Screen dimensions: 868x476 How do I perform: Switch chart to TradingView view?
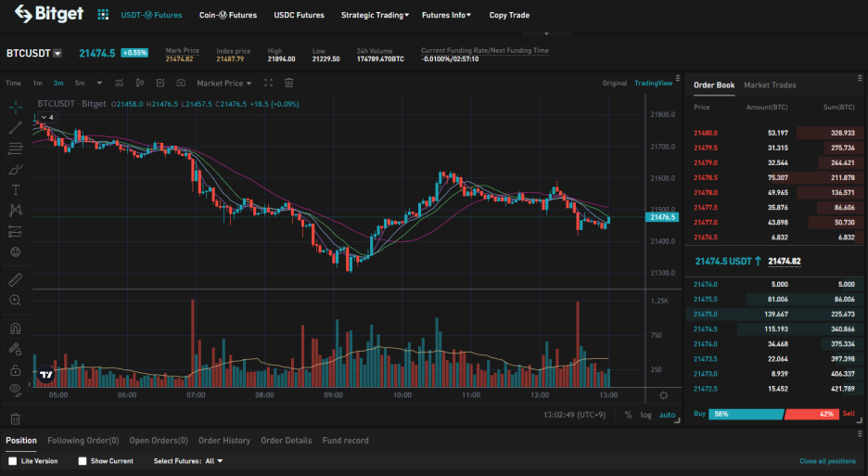tap(653, 84)
